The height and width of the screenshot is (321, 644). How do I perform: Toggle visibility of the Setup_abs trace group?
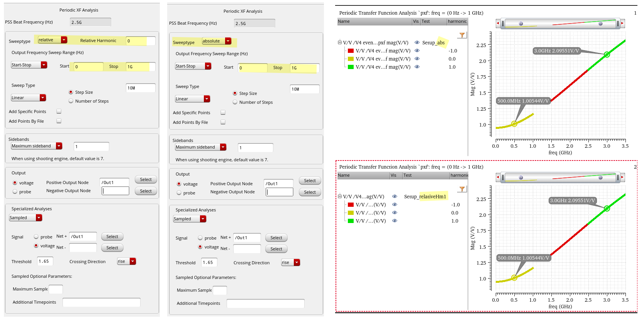pos(417,42)
